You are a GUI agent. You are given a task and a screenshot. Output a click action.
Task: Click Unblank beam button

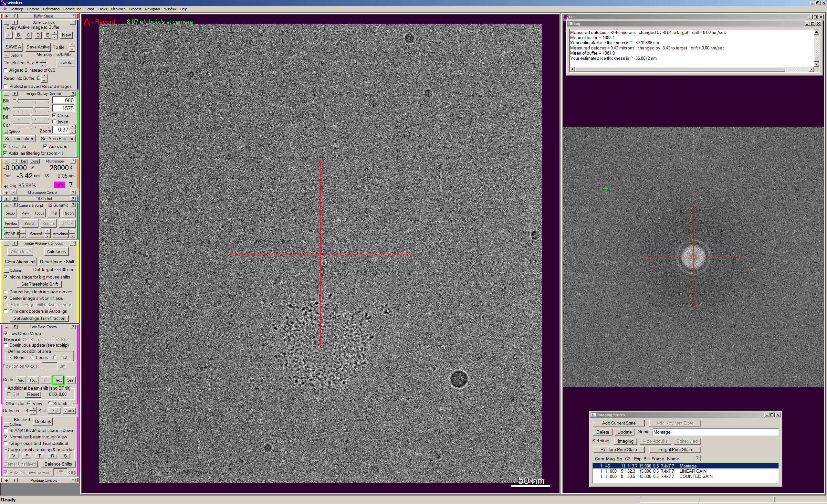point(43,422)
